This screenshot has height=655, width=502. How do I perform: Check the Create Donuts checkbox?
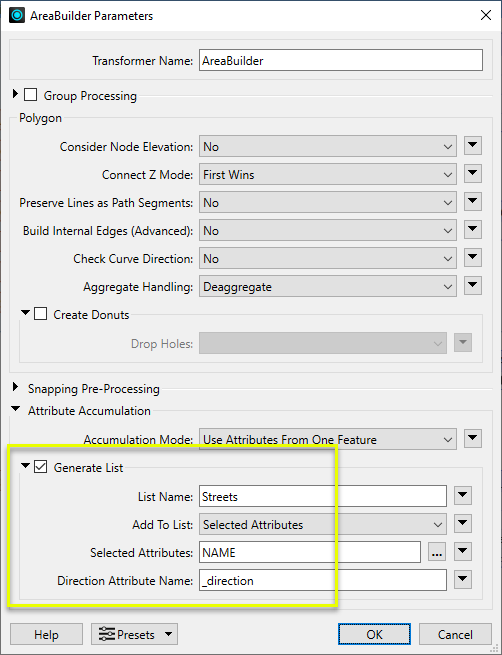(x=40, y=314)
